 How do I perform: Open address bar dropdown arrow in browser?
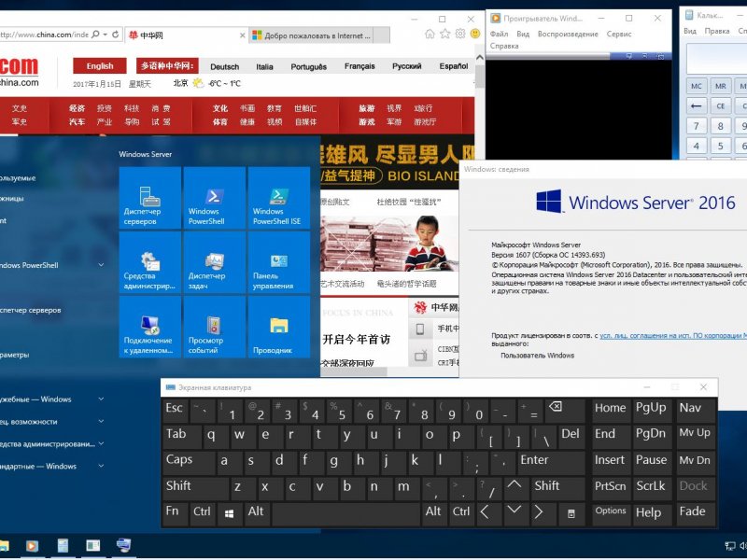[x=106, y=35]
